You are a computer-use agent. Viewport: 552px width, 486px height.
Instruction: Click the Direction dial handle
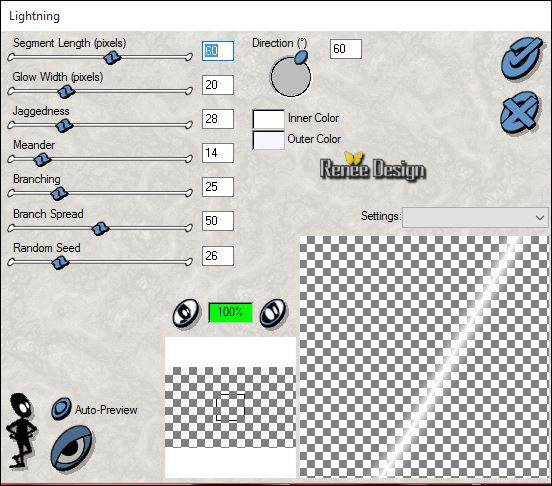click(x=301, y=57)
